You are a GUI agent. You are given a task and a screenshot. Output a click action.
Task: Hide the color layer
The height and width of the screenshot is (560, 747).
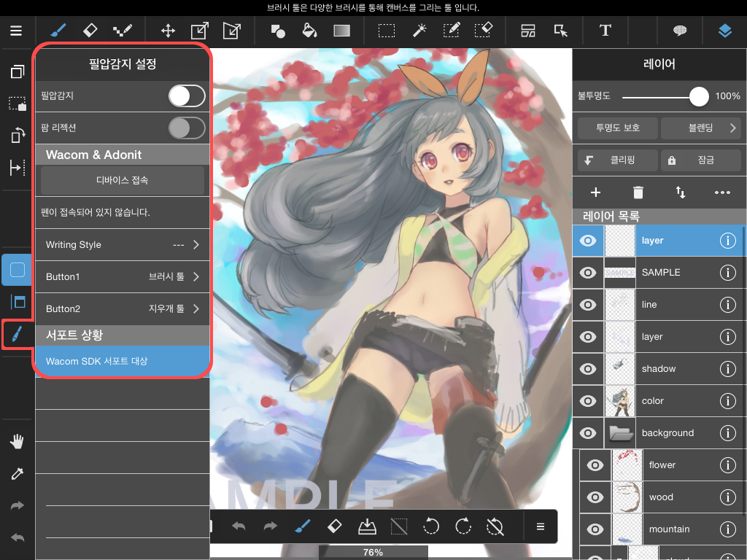588,401
